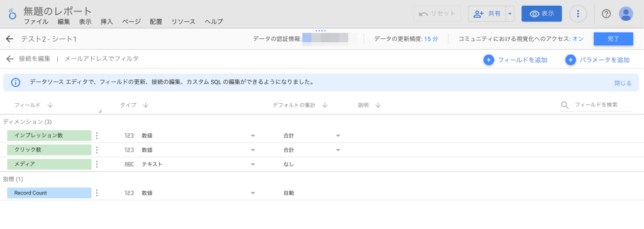Viewport: 644px width, 229px height.
Task: Click the 共有 share button
Action: coord(487,14)
